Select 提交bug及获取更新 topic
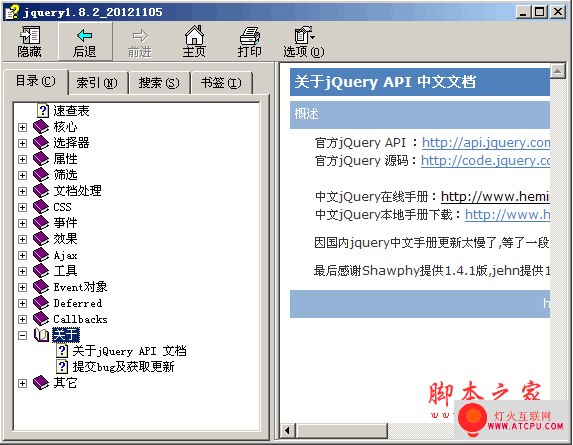Image resolution: width=573 pixels, height=445 pixels. tap(124, 367)
